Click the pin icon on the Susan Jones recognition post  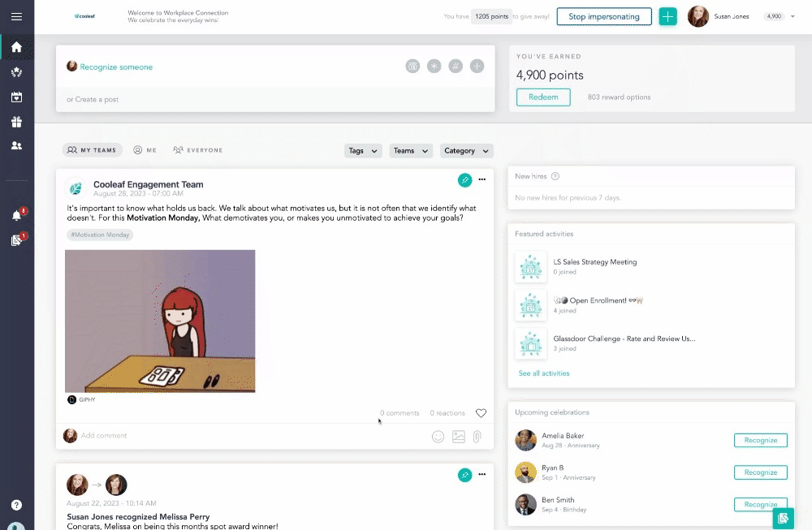[x=464, y=475]
